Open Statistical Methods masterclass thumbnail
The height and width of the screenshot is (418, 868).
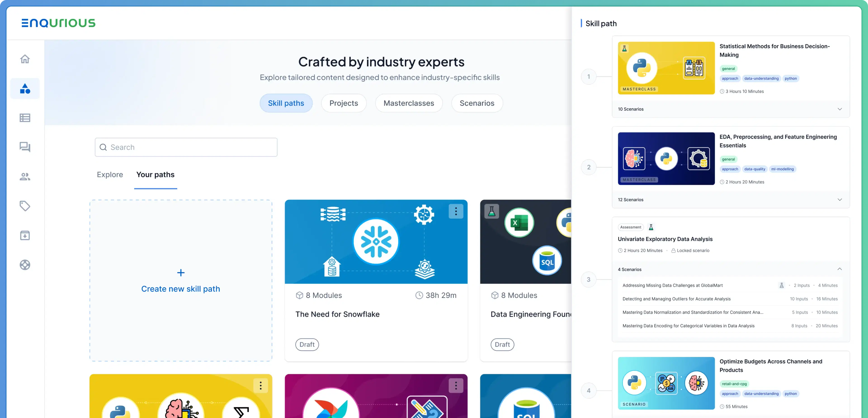click(x=666, y=68)
